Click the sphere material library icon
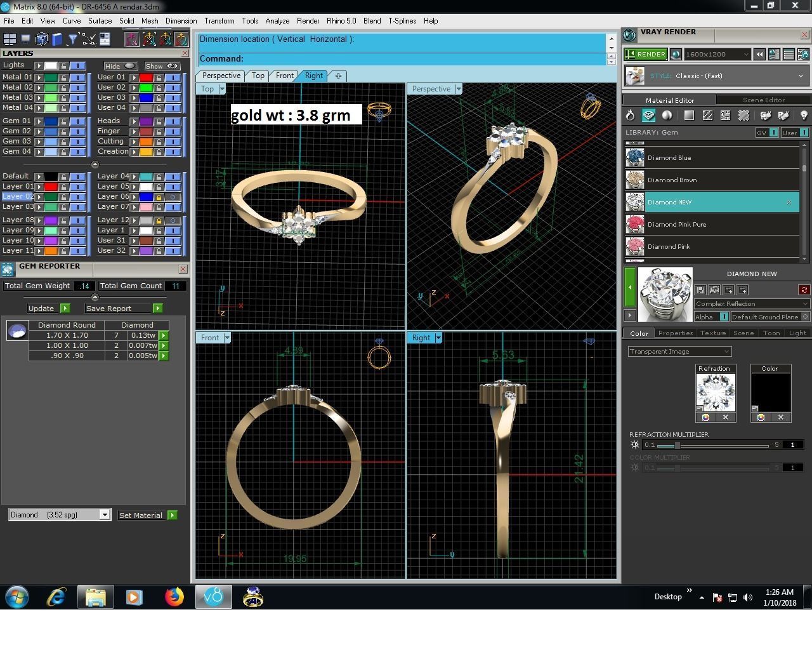The height and width of the screenshot is (652, 812). coord(667,115)
